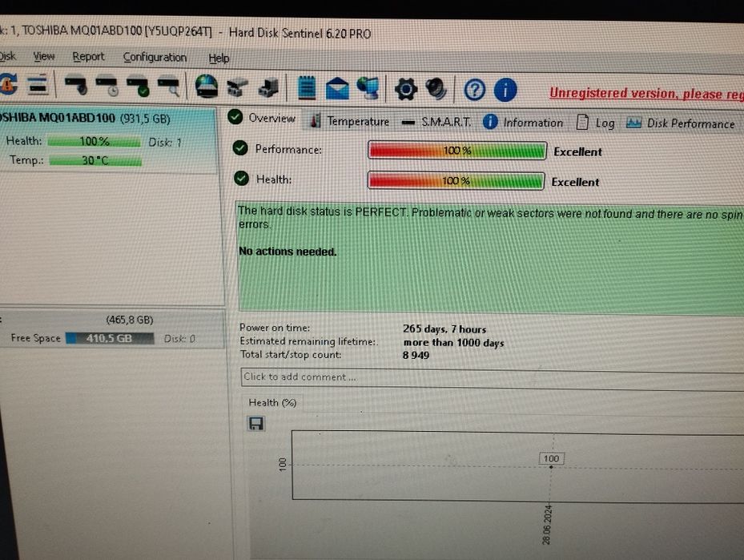Select the Health (%) graph tab

[271, 403]
